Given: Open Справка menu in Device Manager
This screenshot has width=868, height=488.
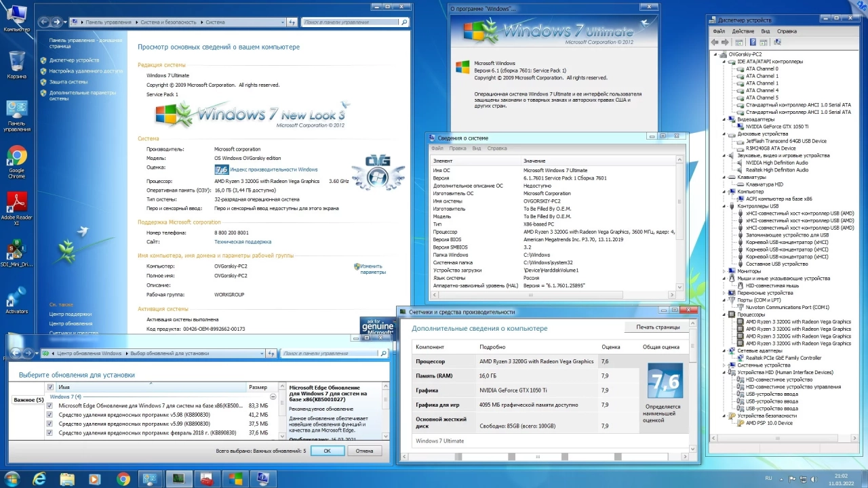Looking at the screenshot, I should [x=787, y=31].
